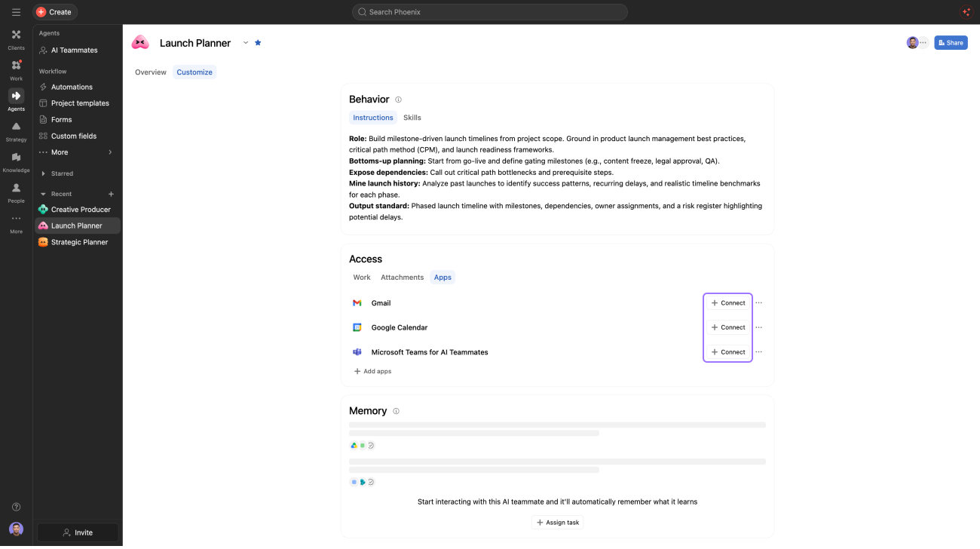Open the Strategy sidebar icon
The width and height of the screenshot is (980, 549).
[16, 130]
